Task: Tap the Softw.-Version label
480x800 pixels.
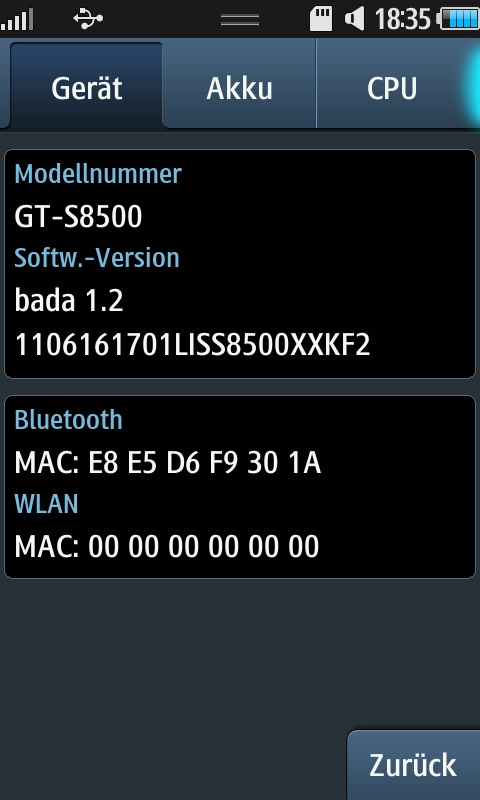Action: point(97,258)
